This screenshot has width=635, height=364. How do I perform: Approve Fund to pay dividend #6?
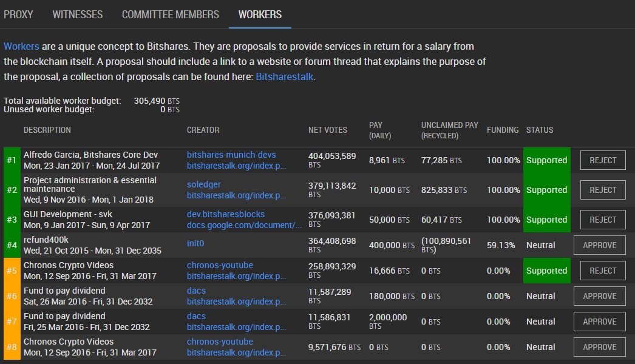click(x=599, y=296)
